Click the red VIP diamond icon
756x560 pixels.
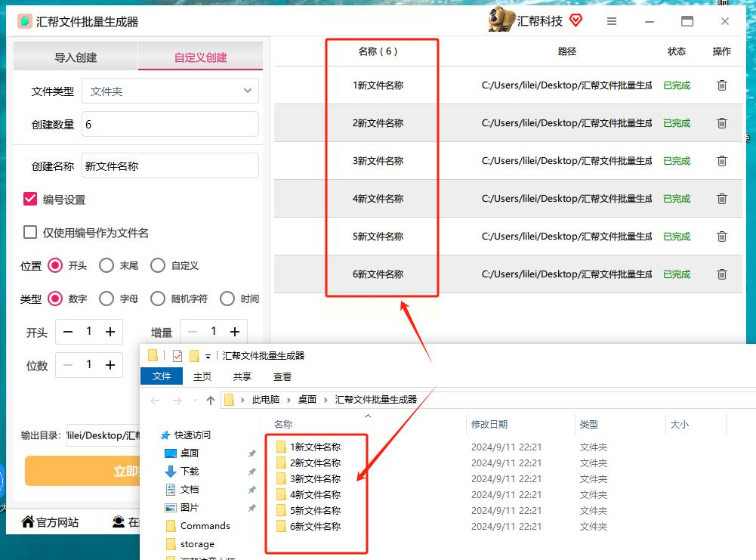575,20
